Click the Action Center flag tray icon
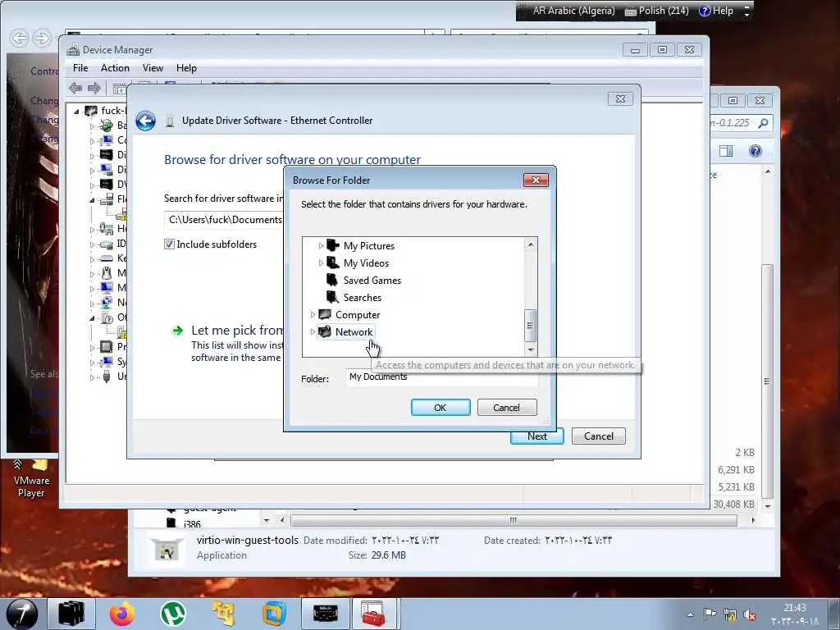 pyautogui.click(x=710, y=614)
